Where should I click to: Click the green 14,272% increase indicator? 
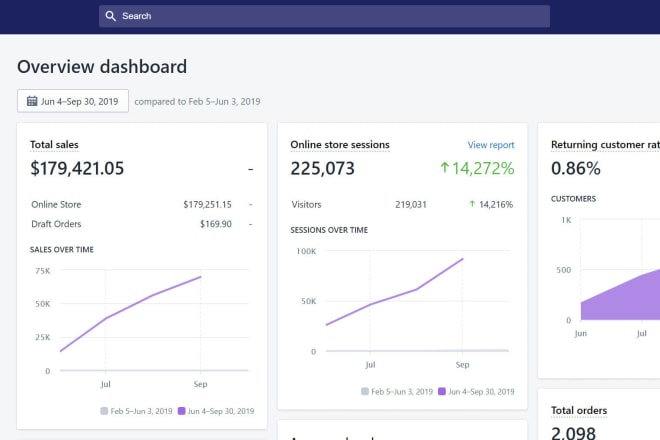(x=477, y=168)
